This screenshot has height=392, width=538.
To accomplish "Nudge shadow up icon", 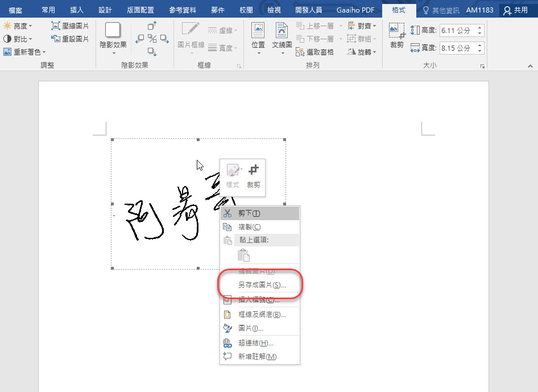I will [152, 26].
